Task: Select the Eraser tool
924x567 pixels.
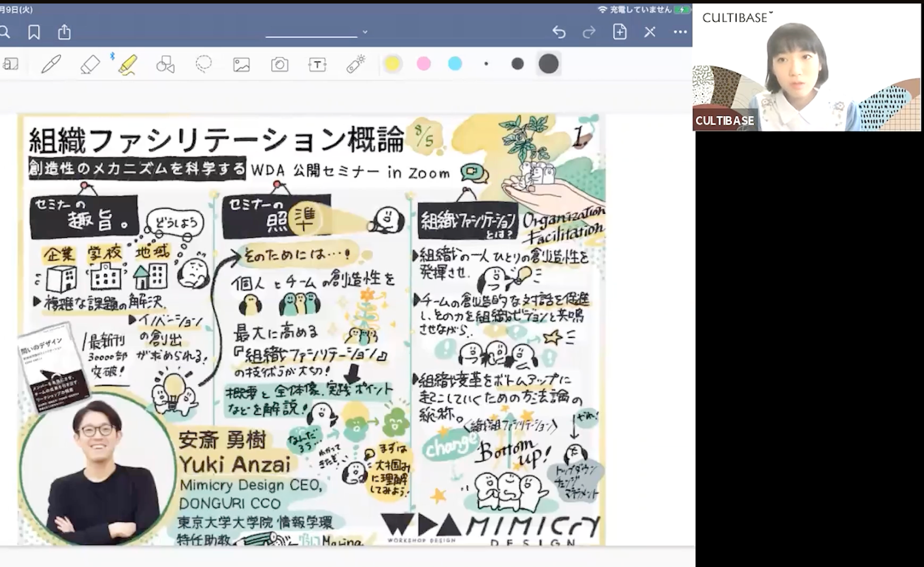Action: 90,64
